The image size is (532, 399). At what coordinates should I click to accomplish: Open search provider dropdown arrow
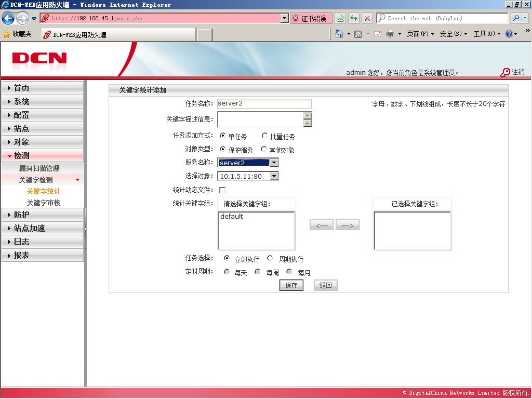pyautogui.click(x=526, y=18)
